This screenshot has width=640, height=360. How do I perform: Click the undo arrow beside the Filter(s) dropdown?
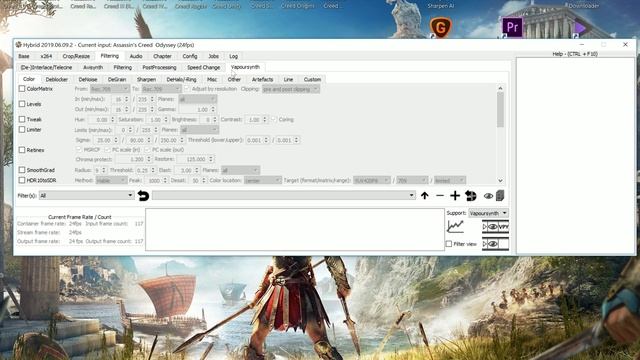coord(143,196)
